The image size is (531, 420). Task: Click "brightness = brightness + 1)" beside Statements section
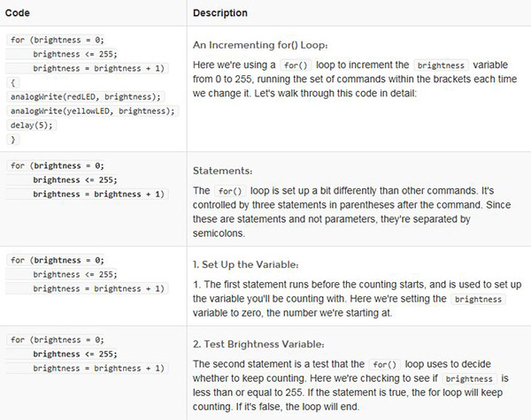point(97,193)
